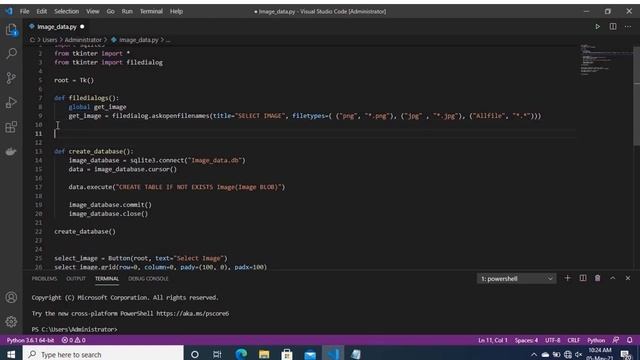Click line 22 create_database() call

point(85,231)
